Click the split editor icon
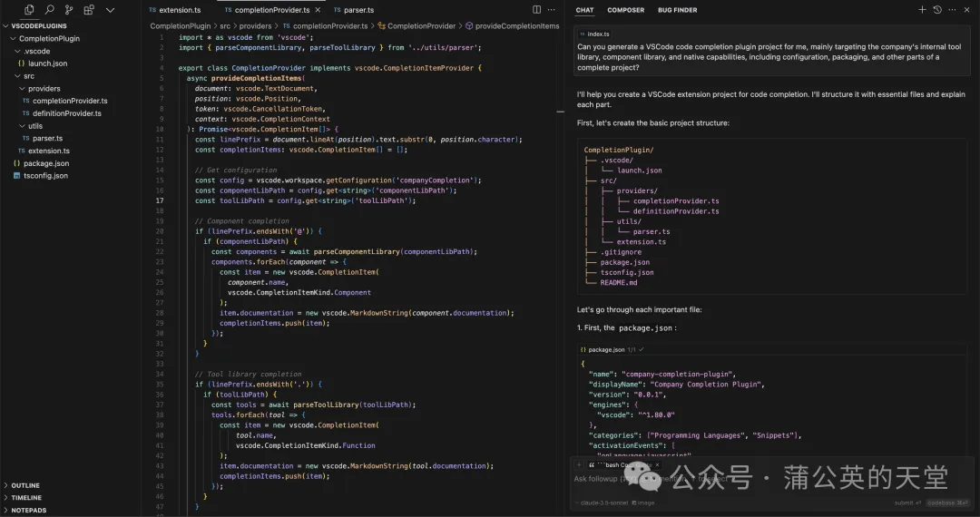980x517 pixels. pos(536,9)
